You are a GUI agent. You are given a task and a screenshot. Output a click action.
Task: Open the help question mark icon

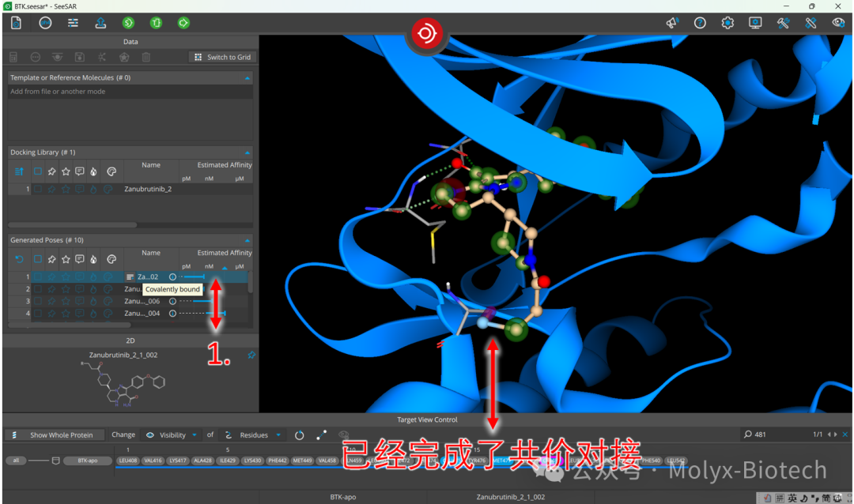(700, 23)
